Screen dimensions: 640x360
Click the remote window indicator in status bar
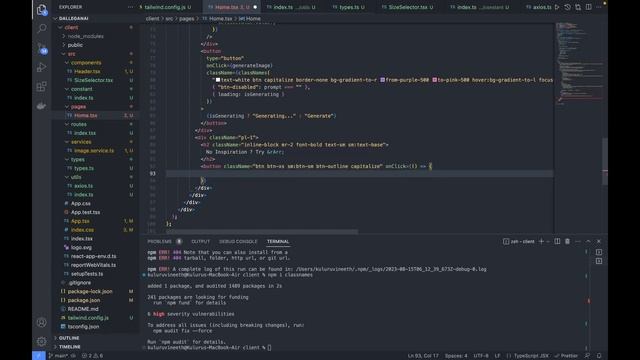pyautogui.click(x=39, y=356)
